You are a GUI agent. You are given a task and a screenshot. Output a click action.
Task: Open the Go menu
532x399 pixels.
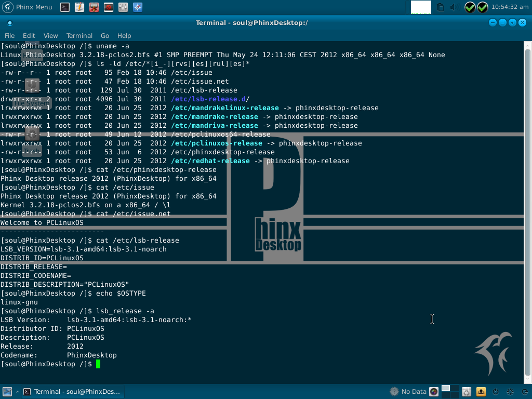coord(105,36)
